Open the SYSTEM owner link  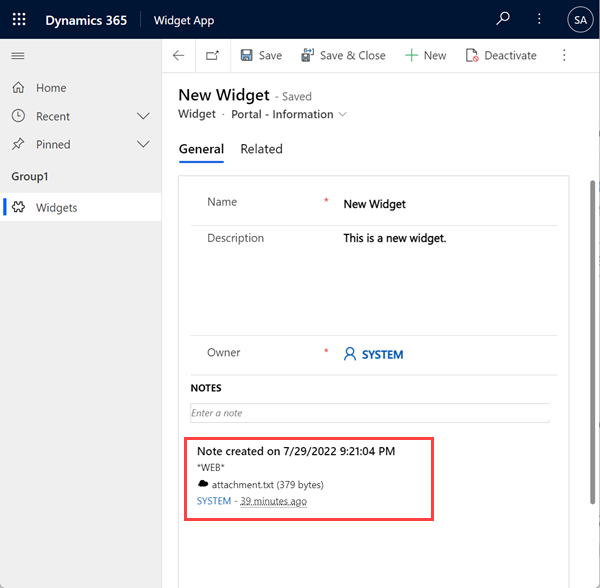click(382, 355)
